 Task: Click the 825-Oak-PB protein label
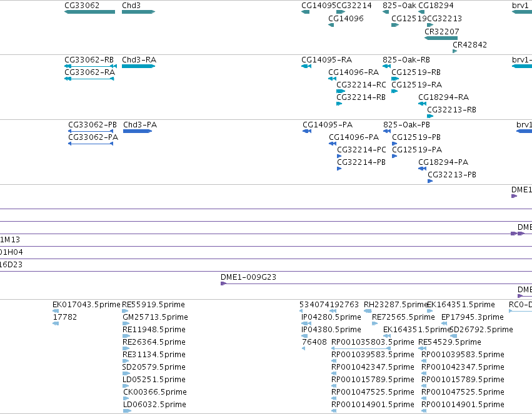[x=406, y=125]
